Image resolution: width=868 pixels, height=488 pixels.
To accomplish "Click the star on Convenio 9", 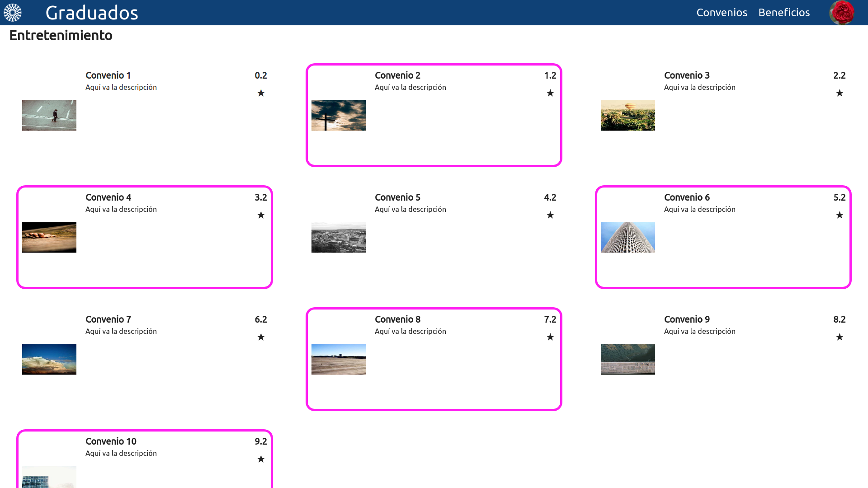I will [840, 337].
